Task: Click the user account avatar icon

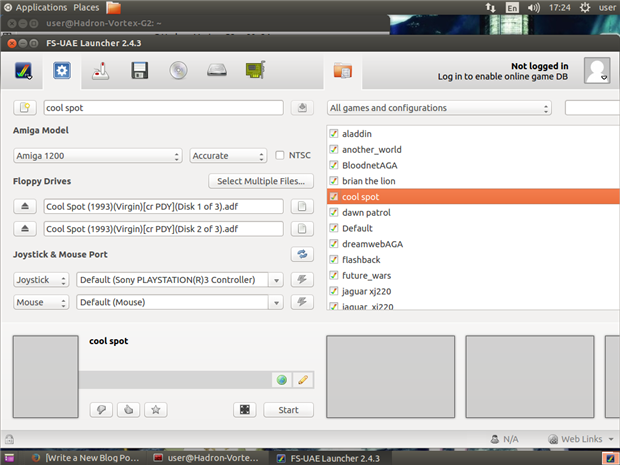Action: tap(597, 70)
